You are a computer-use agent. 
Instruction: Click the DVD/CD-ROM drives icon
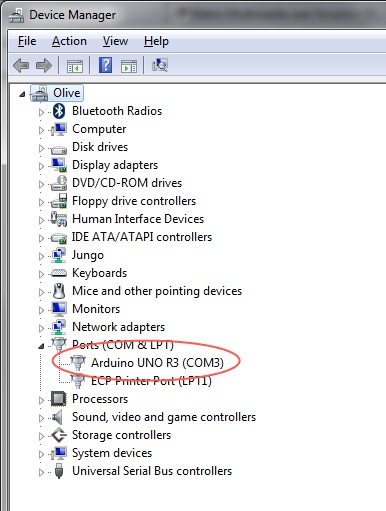59,183
